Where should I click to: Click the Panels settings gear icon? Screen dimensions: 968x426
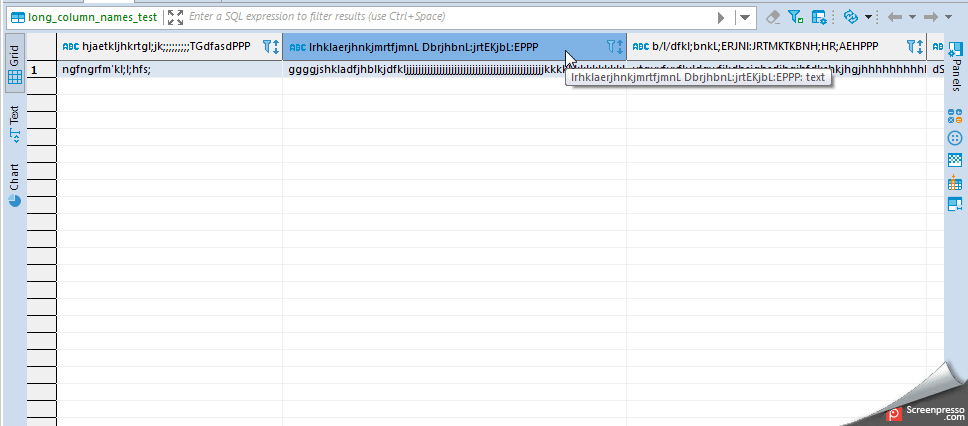955,48
